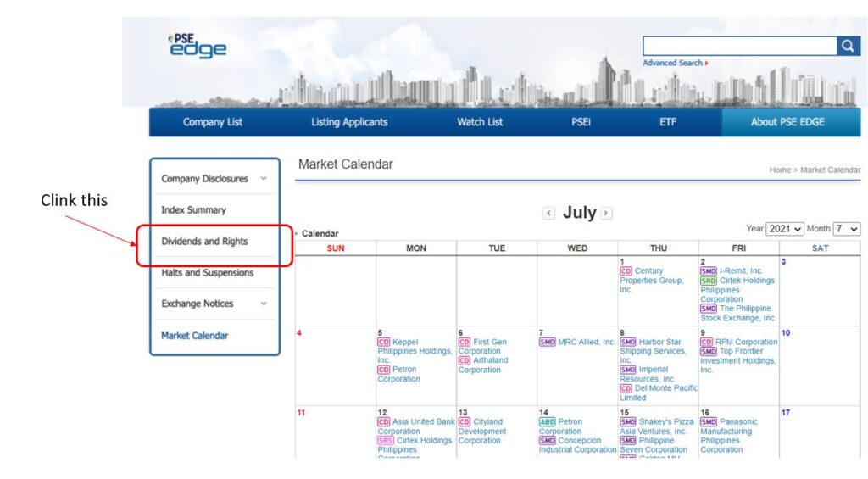Open Dividends and Rights in sidebar

point(204,242)
